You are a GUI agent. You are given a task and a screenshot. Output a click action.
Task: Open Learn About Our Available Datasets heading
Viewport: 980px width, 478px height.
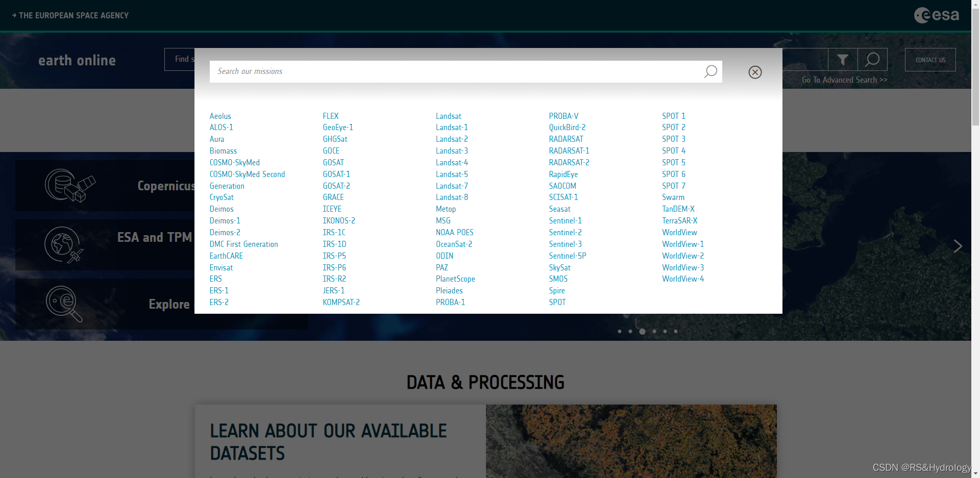328,442
